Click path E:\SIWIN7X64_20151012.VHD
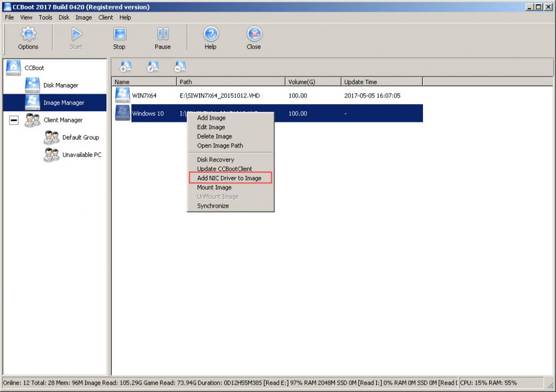556x392 pixels. tap(219, 95)
